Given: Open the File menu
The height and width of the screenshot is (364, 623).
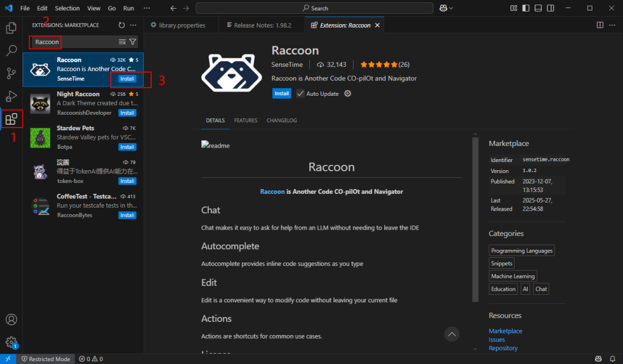Looking at the screenshot, I should (25, 8).
